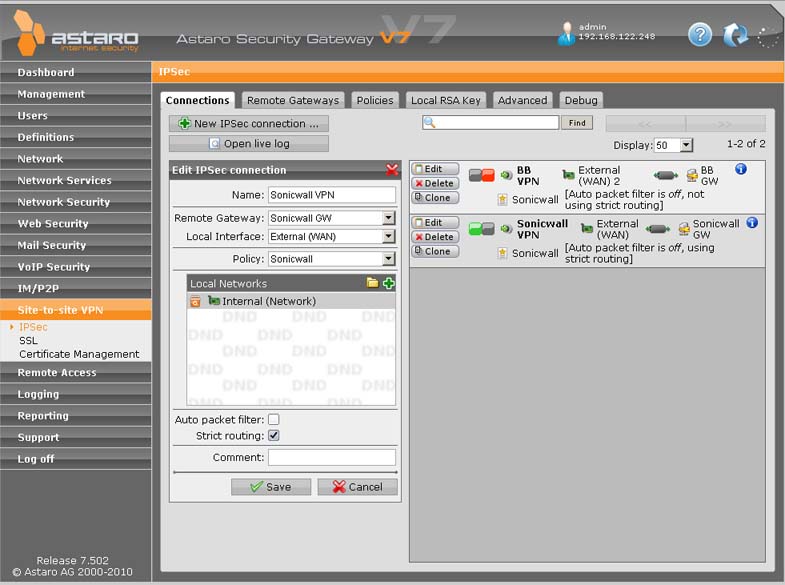The width and height of the screenshot is (785, 585).
Task: Toggle the Sonicwall VPN green status switch
Action: pos(482,229)
